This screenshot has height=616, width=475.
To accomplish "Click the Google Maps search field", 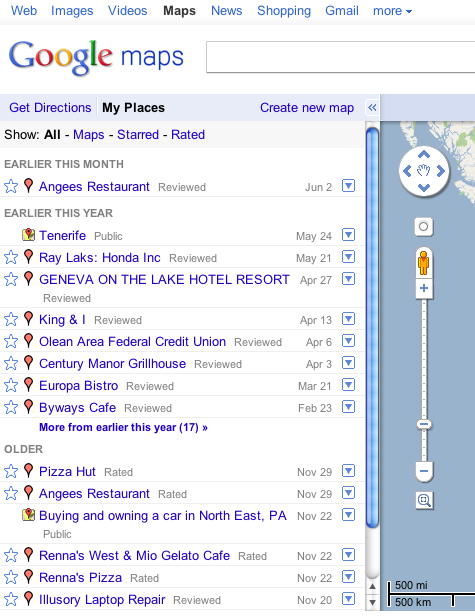I will pyautogui.click(x=341, y=57).
